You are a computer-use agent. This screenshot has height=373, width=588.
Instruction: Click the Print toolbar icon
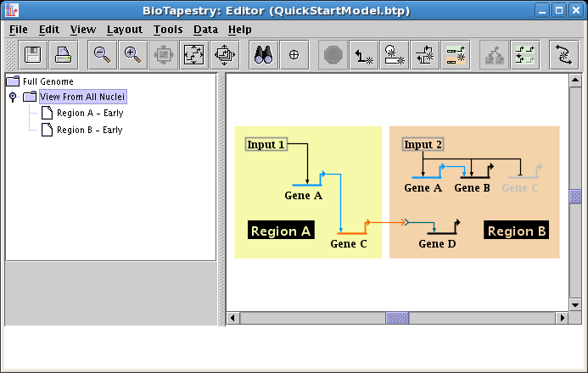click(x=63, y=55)
